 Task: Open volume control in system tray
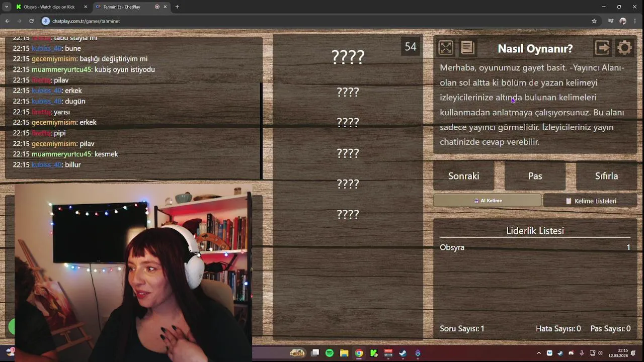click(600, 353)
